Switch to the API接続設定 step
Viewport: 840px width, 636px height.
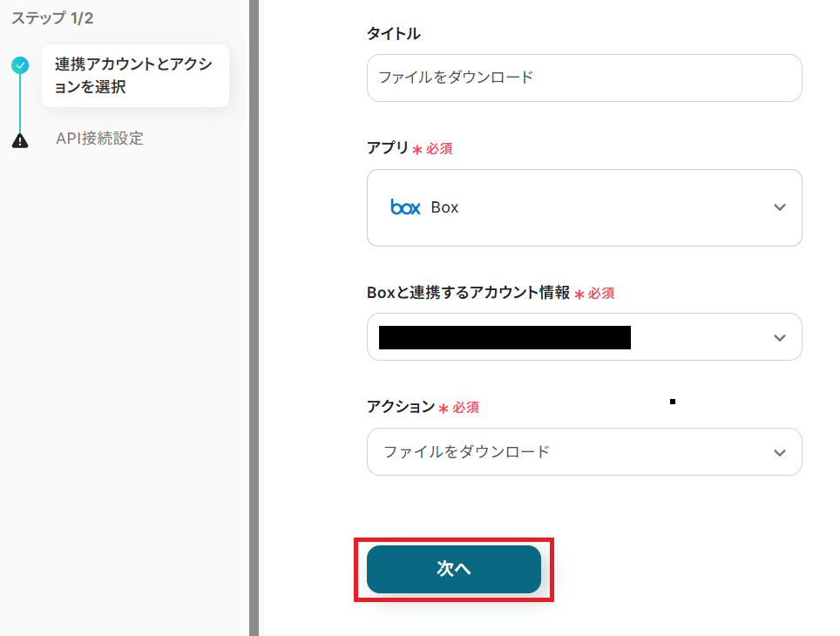coord(99,139)
